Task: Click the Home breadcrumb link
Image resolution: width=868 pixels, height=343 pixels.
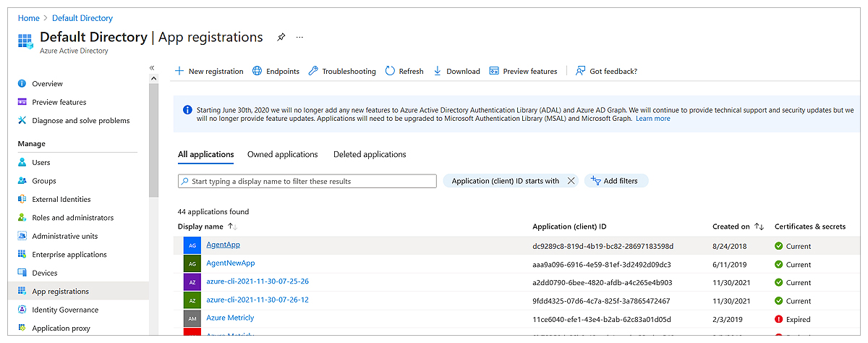Action: tap(28, 18)
